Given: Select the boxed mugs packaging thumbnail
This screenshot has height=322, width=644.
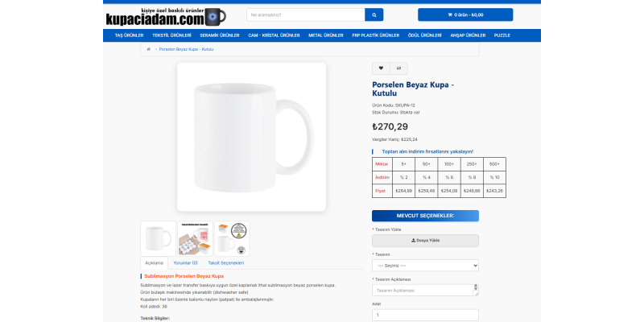Looking at the screenshot, I should point(195,238).
